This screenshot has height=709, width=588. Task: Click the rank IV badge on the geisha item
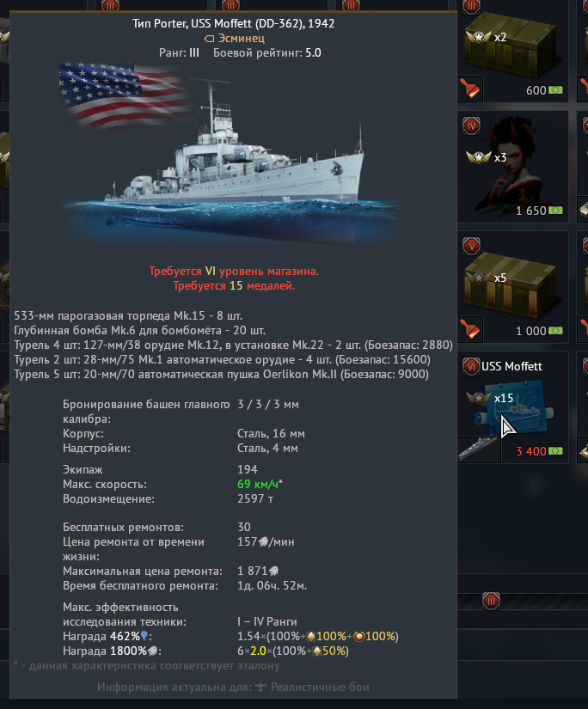click(x=471, y=125)
